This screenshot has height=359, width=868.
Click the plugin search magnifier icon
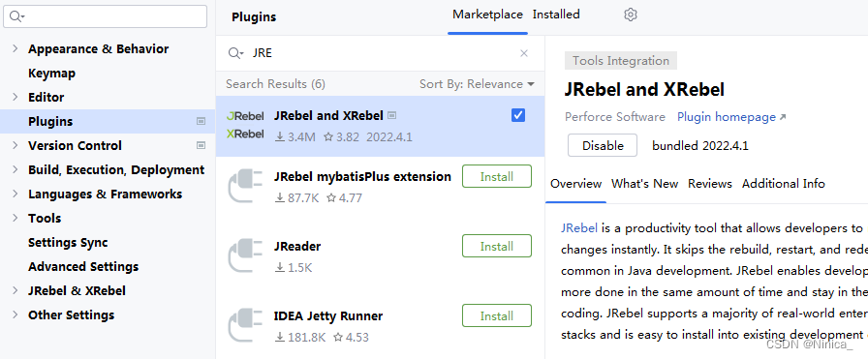(x=235, y=53)
